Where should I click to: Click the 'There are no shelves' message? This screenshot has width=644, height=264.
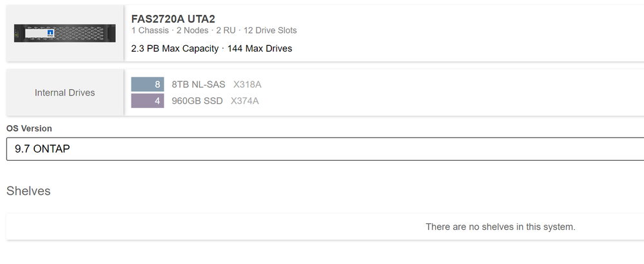click(x=500, y=227)
